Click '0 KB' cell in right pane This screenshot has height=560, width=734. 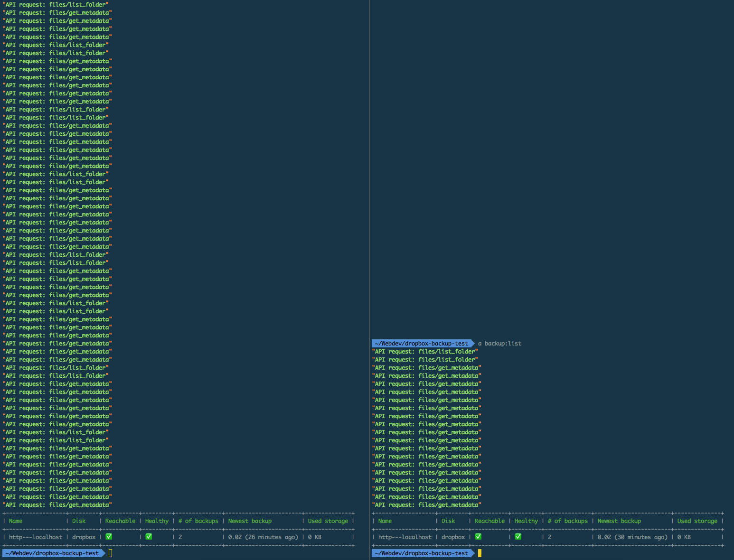(684, 537)
